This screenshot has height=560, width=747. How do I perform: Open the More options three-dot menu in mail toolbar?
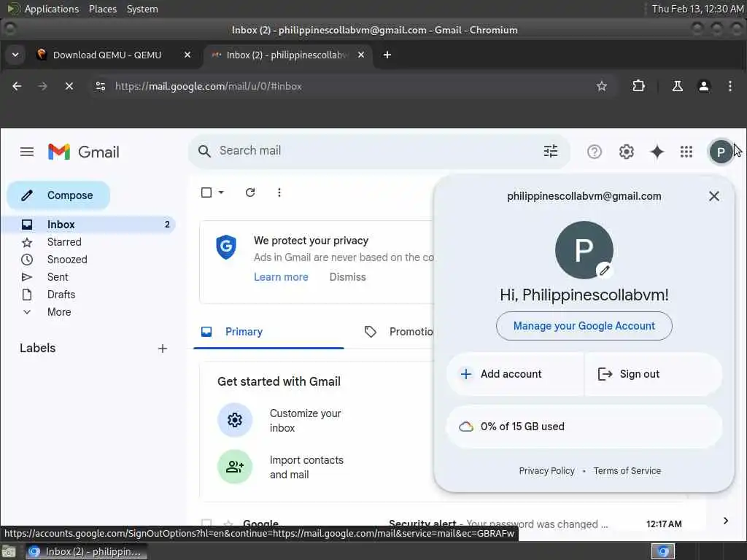tap(279, 192)
